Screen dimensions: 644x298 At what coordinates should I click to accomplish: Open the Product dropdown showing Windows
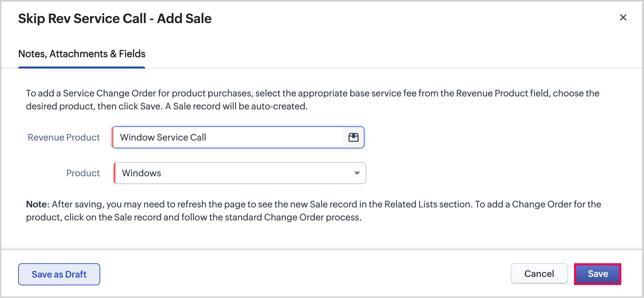pos(240,173)
